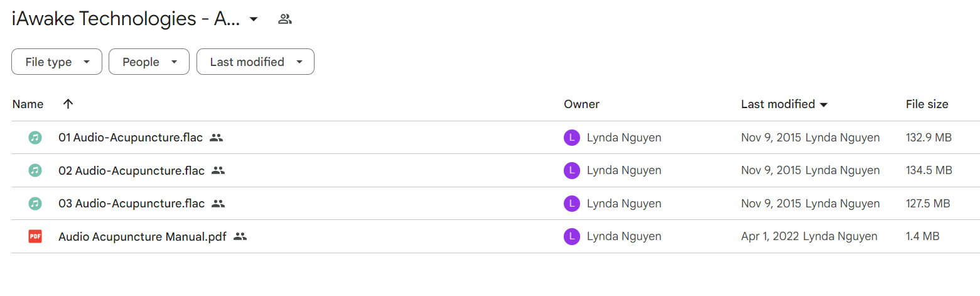Click the red PDF icon of Audio Acupuncture Manual

click(x=35, y=236)
